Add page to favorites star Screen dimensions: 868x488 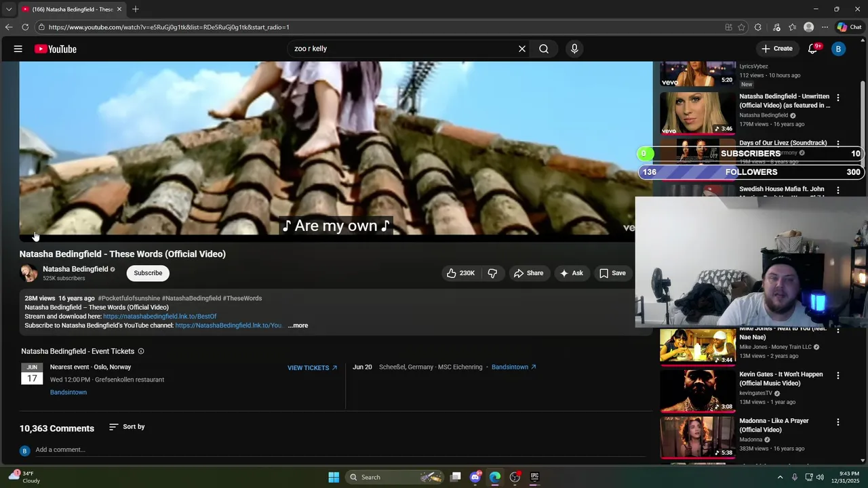(741, 27)
